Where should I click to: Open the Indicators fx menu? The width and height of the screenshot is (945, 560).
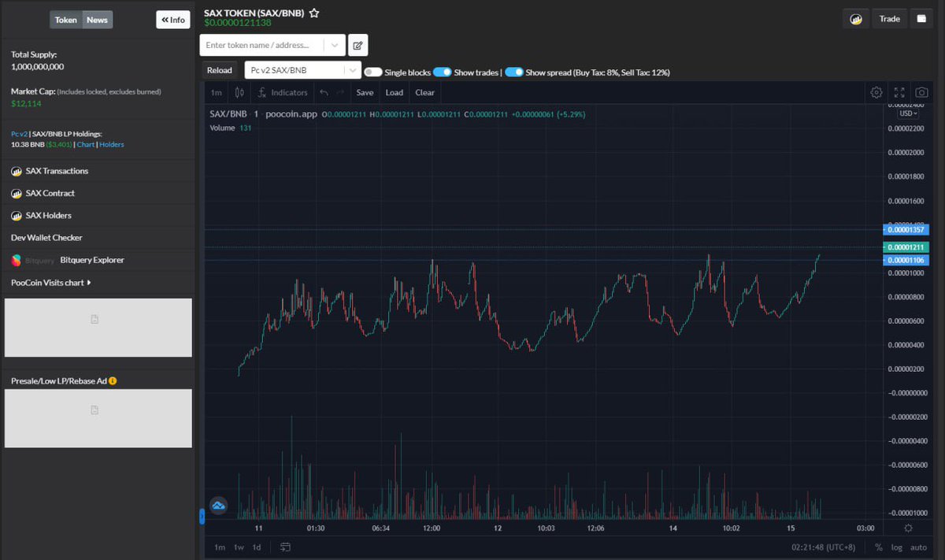point(283,92)
